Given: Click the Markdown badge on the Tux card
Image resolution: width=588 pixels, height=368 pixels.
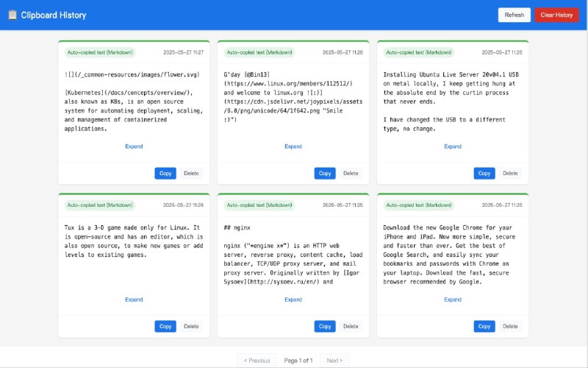Looking at the screenshot, I should [x=100, y=205].
